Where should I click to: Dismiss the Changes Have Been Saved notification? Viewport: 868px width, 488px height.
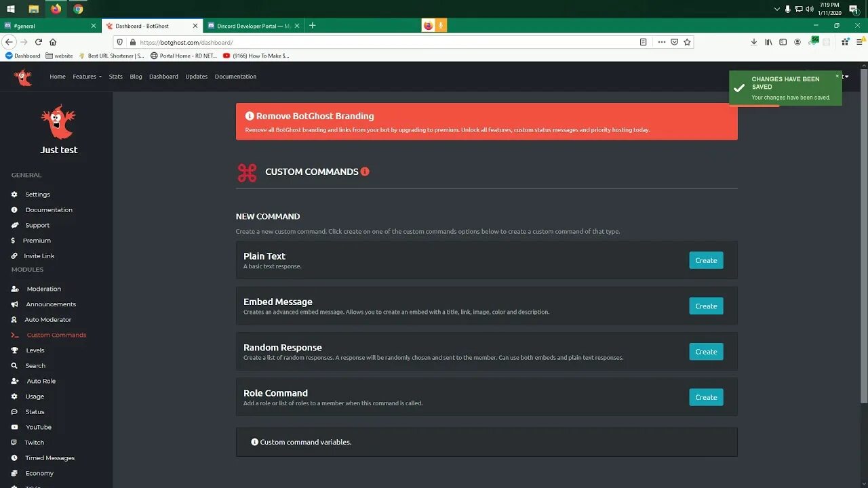(x=837, y=76)
